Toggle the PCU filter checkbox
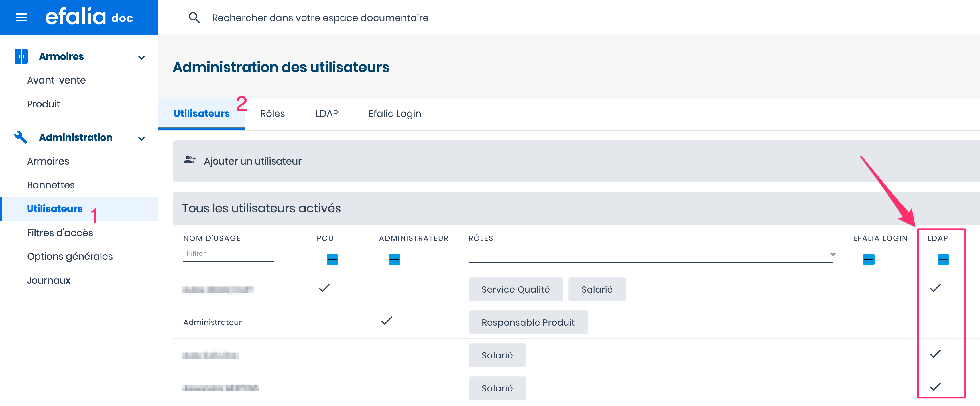This screenshot has width=980, height=406. (x=332, y=259)
